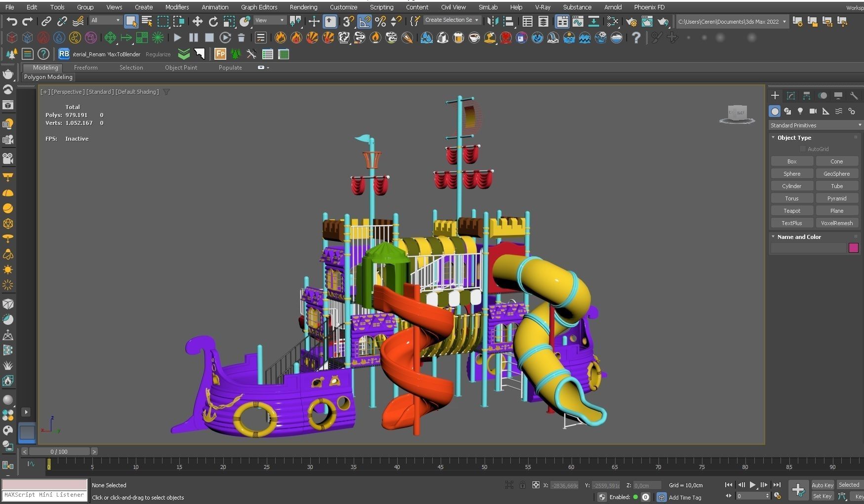The width and height of the screenshot is (864, 504).
Task: Click the Play simulation icon in toolbar
Action: [177, 38]
